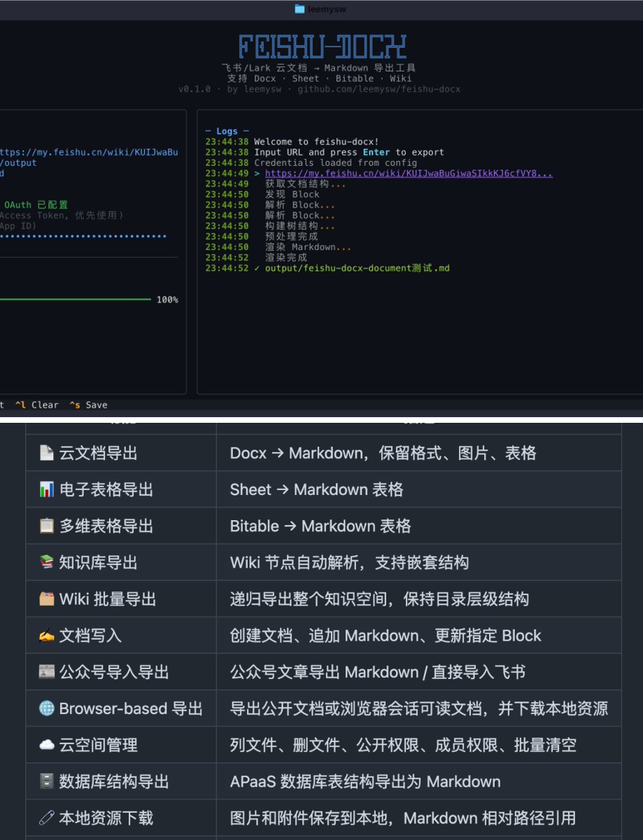Image resolution: width=643 pixels, height=840 pixels.
Task: Click the 'Docx → Markdown，保留格式、图片、表格' cell
Action: (418, 453)
